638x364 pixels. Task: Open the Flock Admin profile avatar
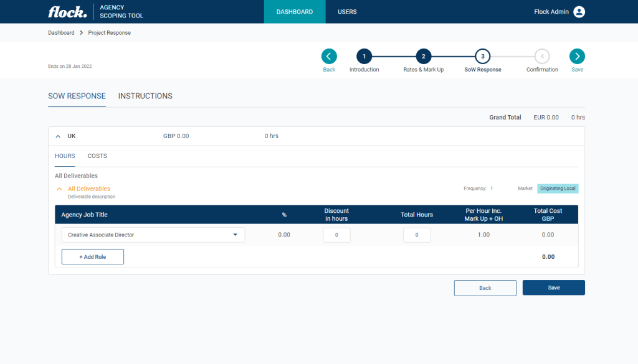click(579, 12)
